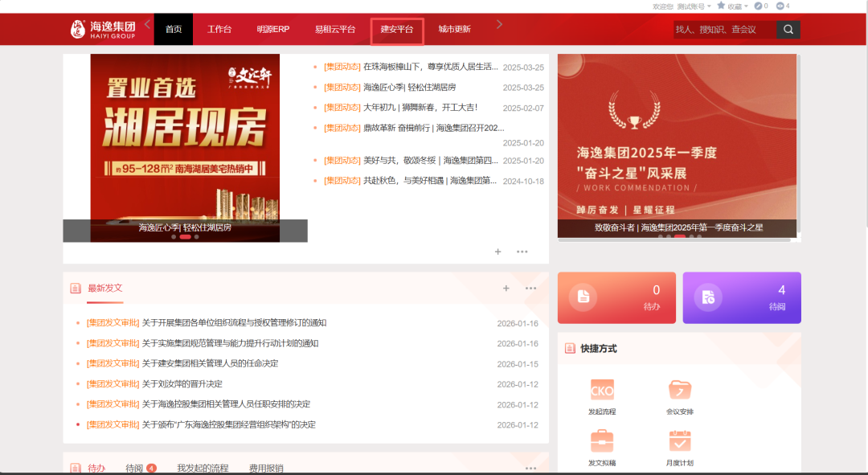Screen dimensions: 868x475
Task: Open the 会议安排 folder shortcut icon
Action: pyautogui.click(x=680, y=391)
